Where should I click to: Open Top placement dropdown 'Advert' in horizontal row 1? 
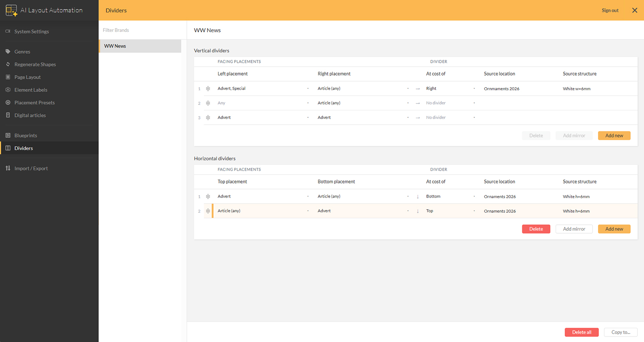click(263, 196)
